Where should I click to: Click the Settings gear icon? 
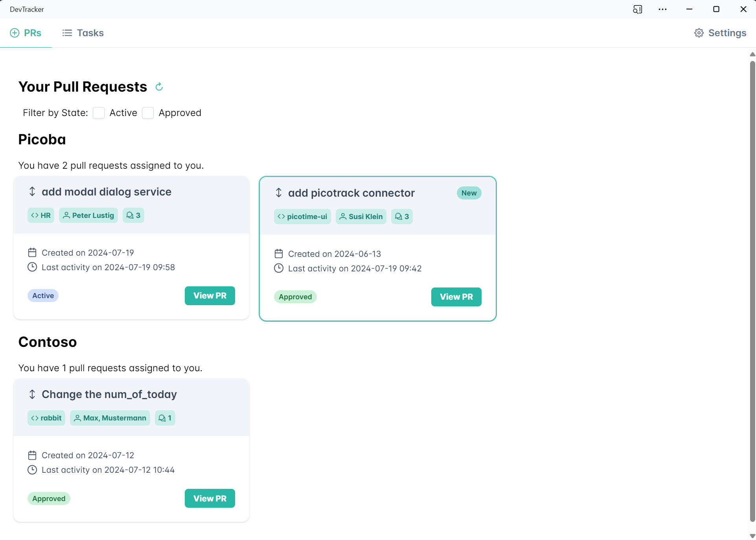point(699,33)
